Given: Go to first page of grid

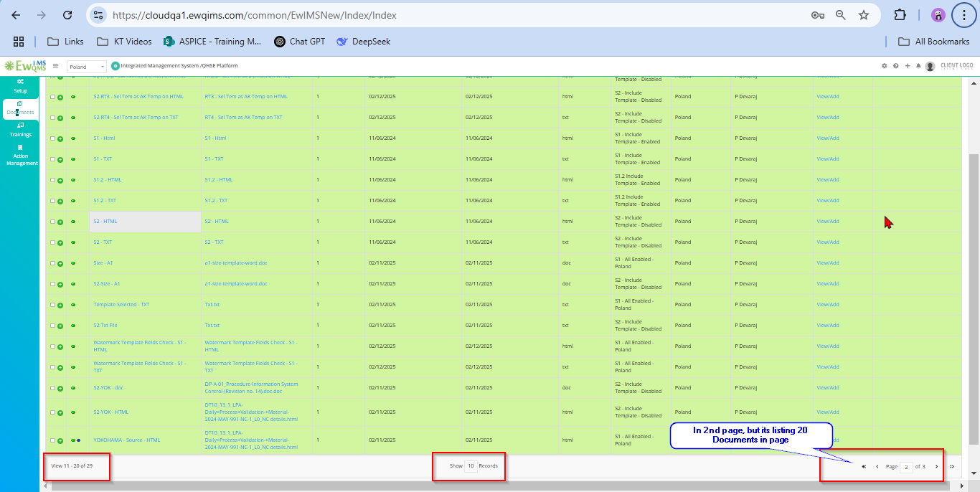Looking at the screenshot, I should 864,466.
